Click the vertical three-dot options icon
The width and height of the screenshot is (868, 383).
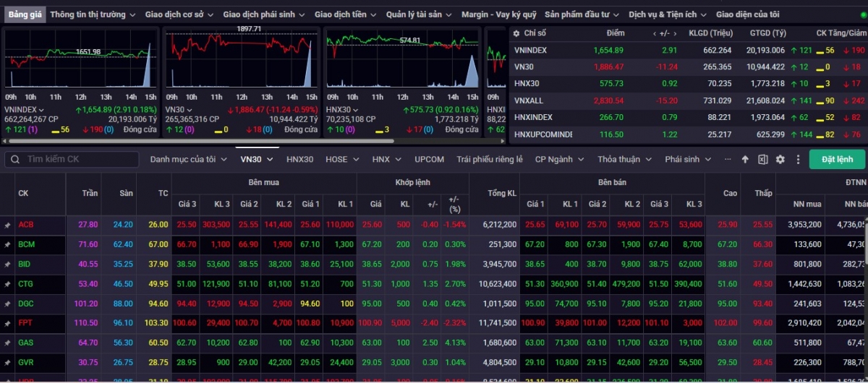798,160
